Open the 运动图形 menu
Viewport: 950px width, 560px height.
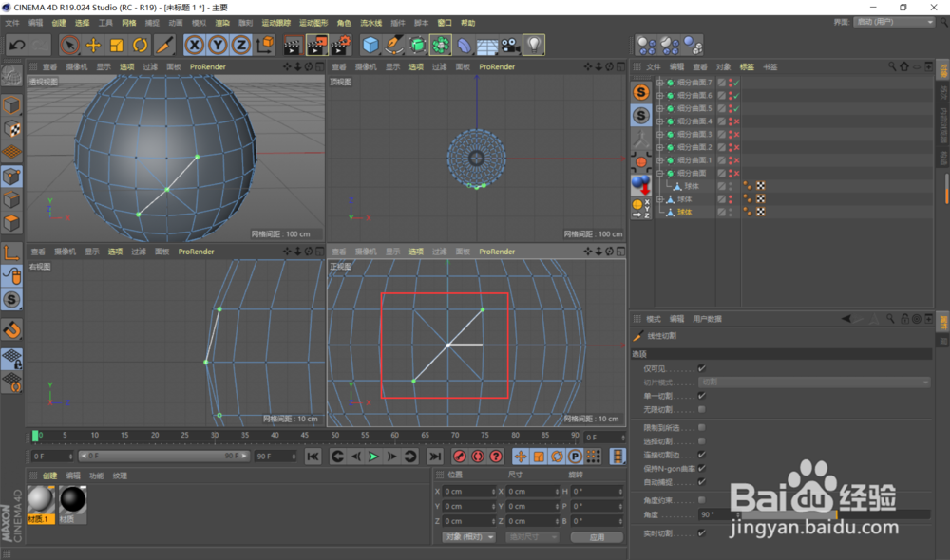(x=313, y=23)
